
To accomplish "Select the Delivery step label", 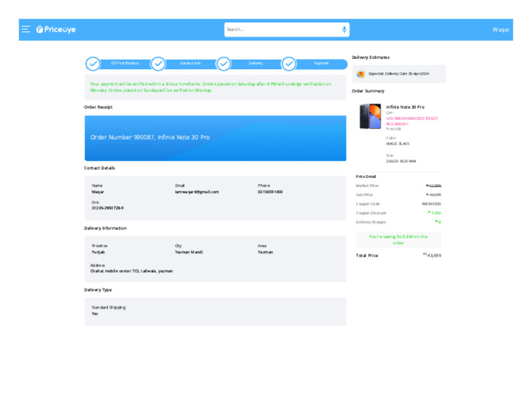I will 256,64.
